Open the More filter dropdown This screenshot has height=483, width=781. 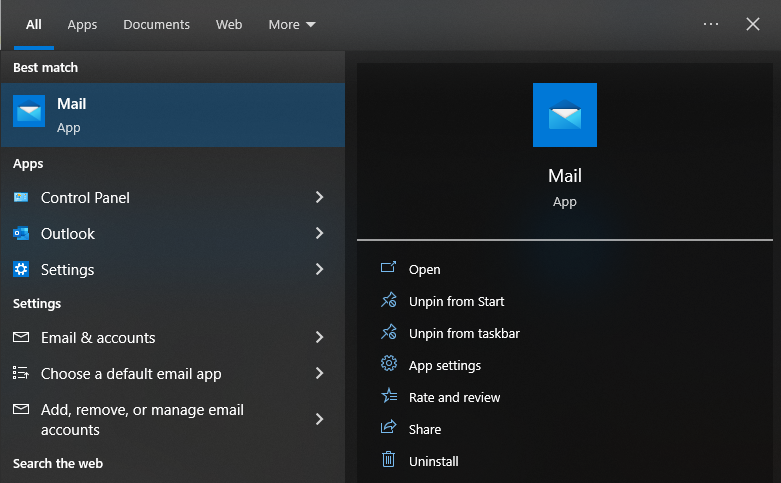point(292,25)
